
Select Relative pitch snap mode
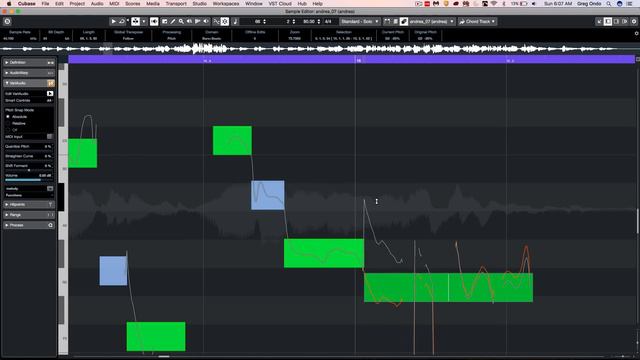click(8, 123)
